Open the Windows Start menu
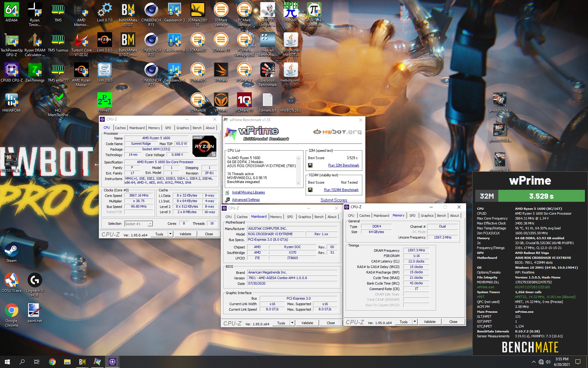The image size is (588, 368). coord(7,362)
